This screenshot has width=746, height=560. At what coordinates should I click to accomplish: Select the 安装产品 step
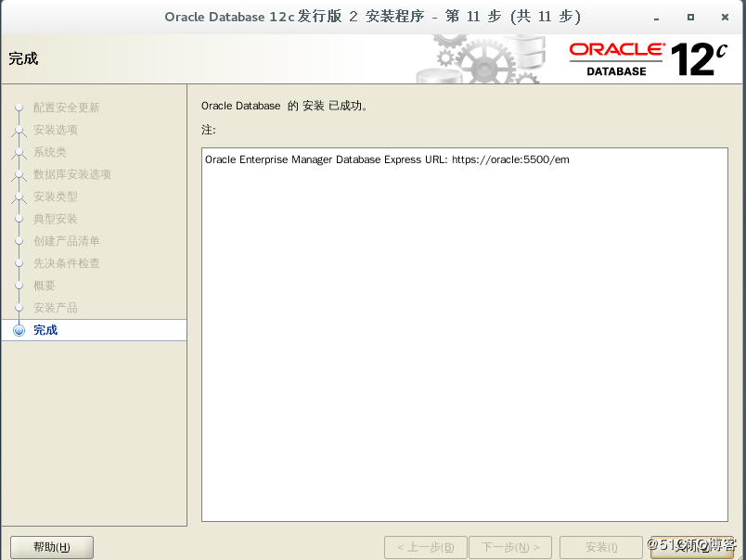pyautogui.click(x=55, y=308)
